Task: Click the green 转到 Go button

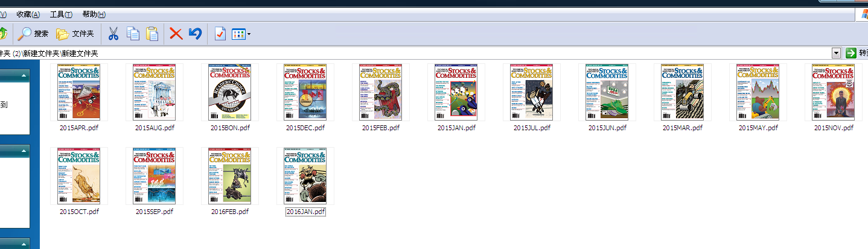Action: point(857,53)
